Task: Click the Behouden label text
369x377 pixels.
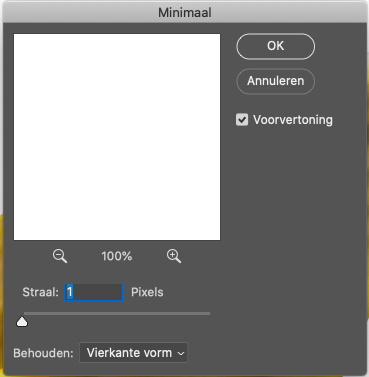Action: (43, 353)
